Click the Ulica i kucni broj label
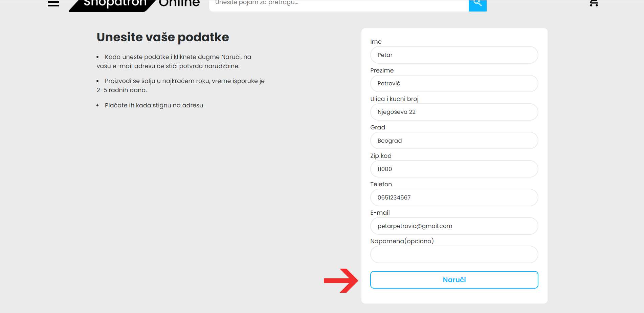The width and height of the screenshot is (644, 313). [394, 99]
